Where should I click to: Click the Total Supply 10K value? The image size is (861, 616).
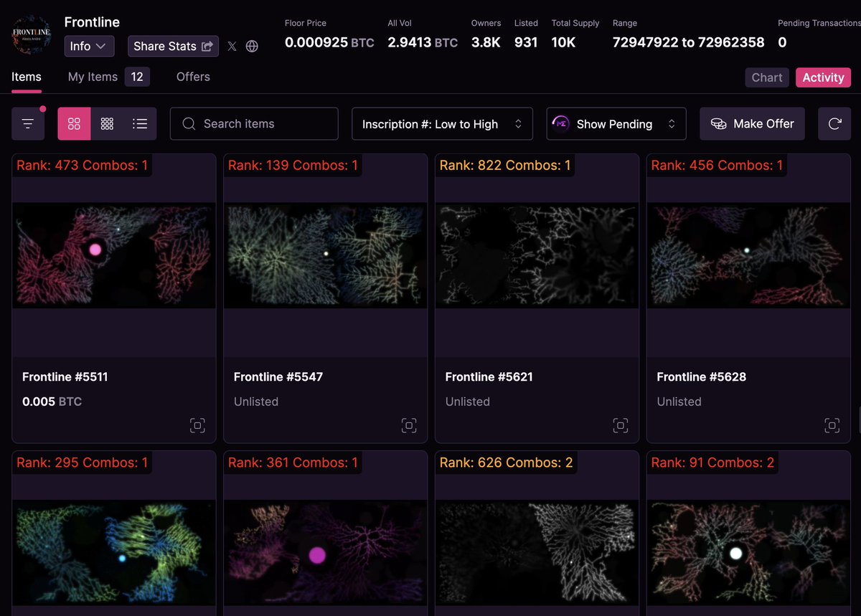coord(563,42)
